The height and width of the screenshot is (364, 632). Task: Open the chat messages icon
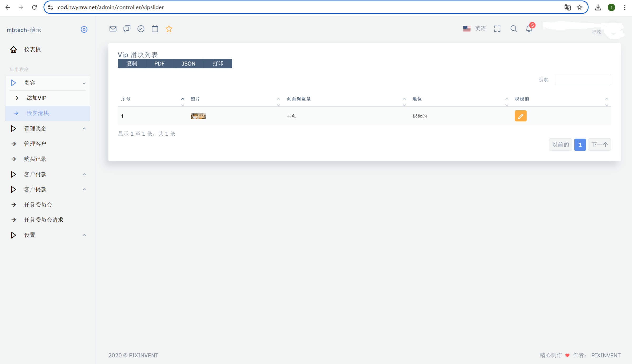(127, 29)
